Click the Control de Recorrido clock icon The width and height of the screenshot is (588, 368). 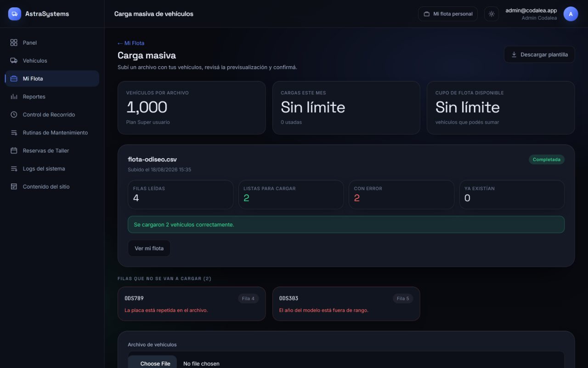click(x=14, y=115)
